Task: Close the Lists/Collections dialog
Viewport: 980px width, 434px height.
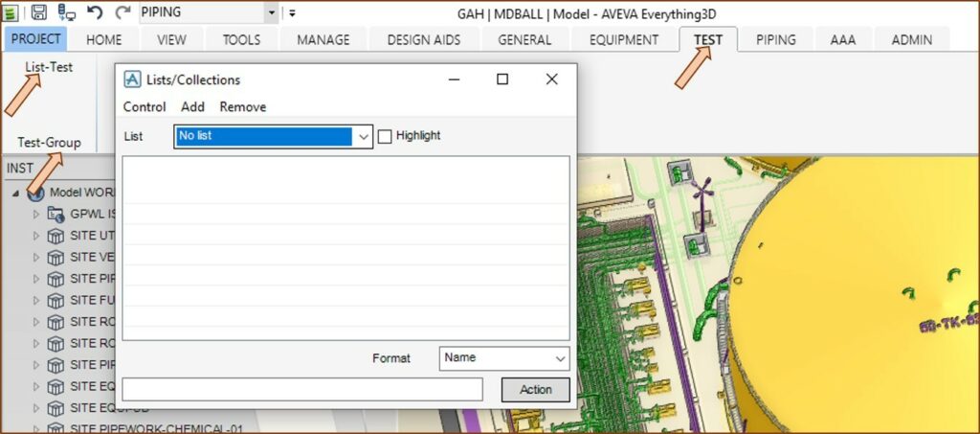Action: pyautogui.click(x=552, y=80)
